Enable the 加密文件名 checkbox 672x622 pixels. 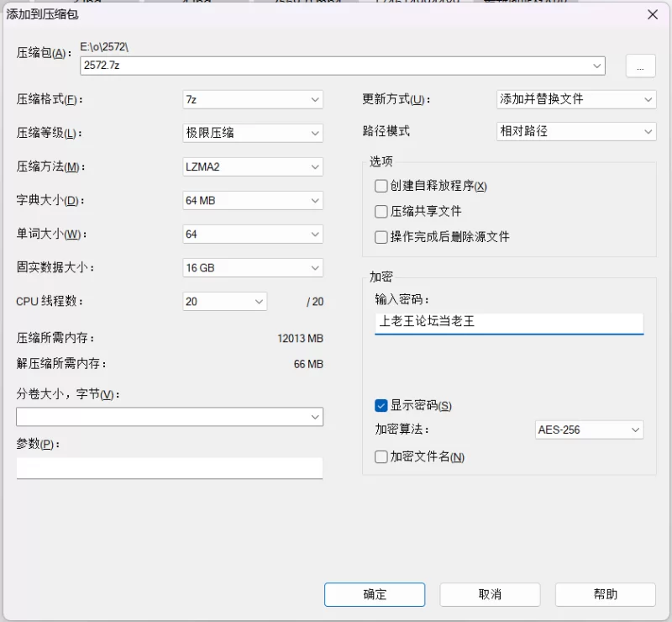(381, 457)
